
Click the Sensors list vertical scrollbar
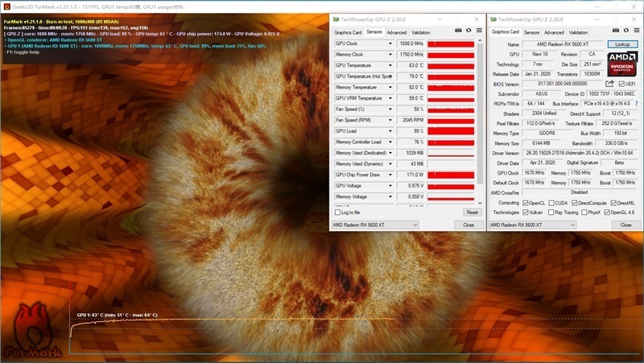pyautogui.click(x=480, y=122)
